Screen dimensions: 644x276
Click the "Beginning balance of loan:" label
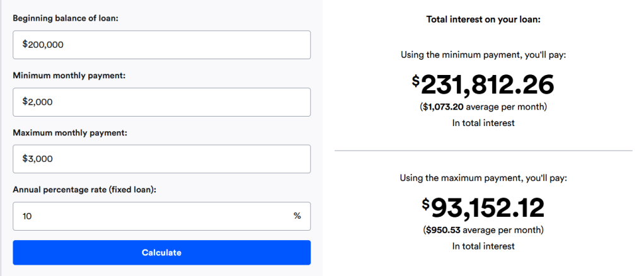coord(66,18)
